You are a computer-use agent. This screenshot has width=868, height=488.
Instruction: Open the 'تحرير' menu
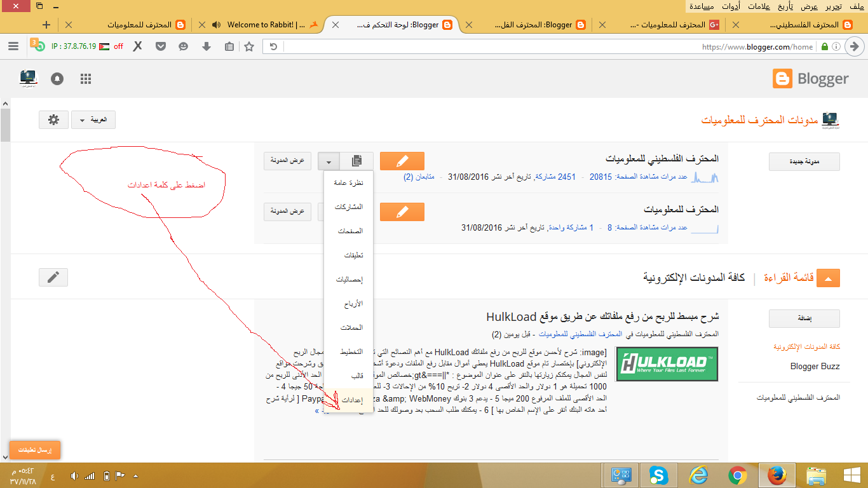pyautogui.click(x=834, y=6)
